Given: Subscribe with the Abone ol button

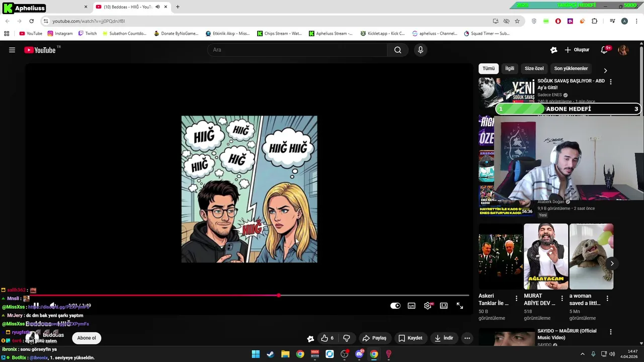Looking at the screenshot, I should (x=87, y=338).
